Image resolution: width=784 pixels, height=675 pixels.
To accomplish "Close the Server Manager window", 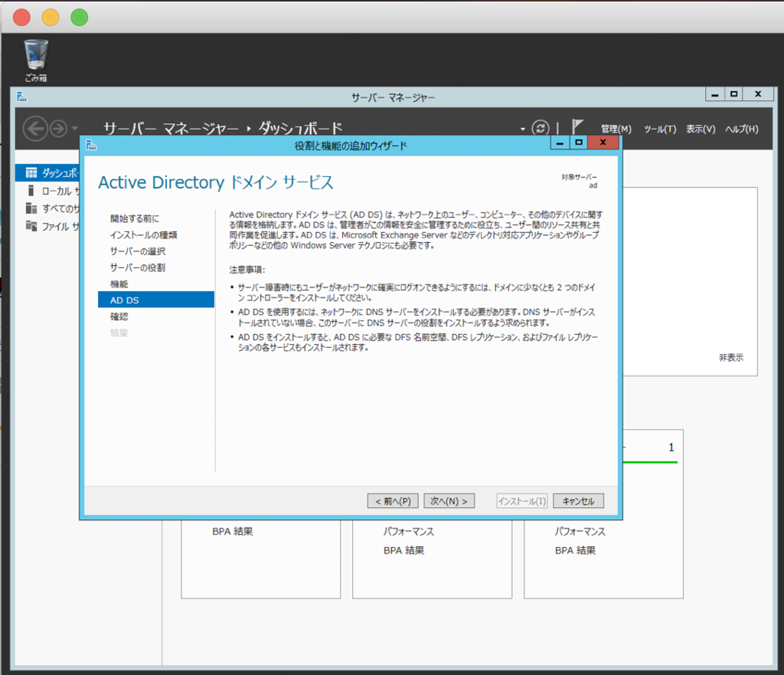I will pos(758,94).
